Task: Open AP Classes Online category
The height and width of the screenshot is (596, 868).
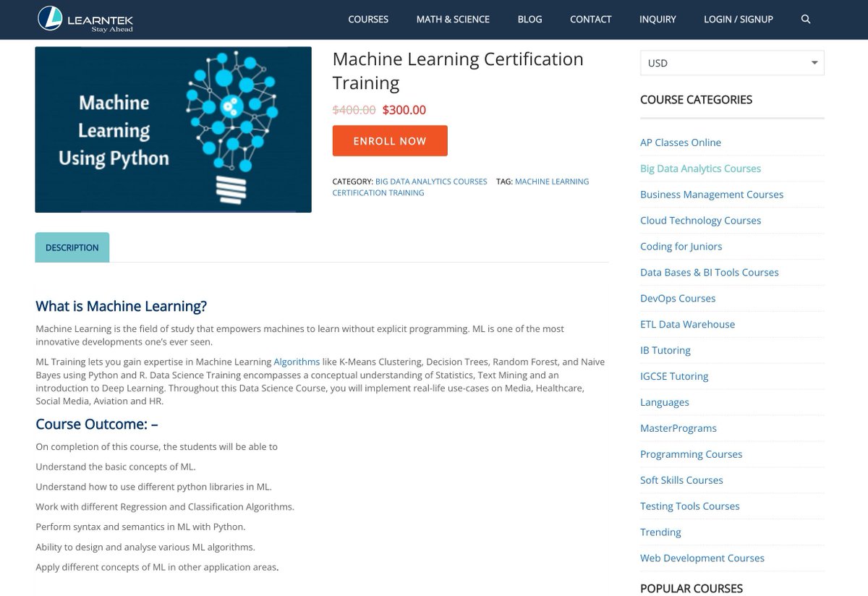Action: (681, 142)
